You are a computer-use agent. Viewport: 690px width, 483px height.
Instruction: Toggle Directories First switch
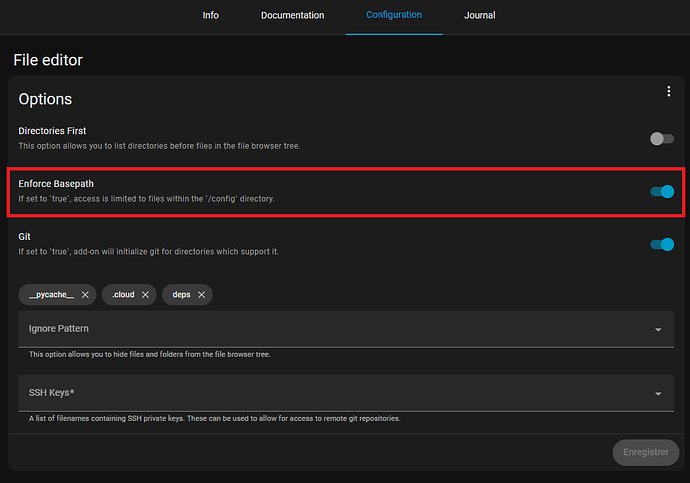(661, 139)
